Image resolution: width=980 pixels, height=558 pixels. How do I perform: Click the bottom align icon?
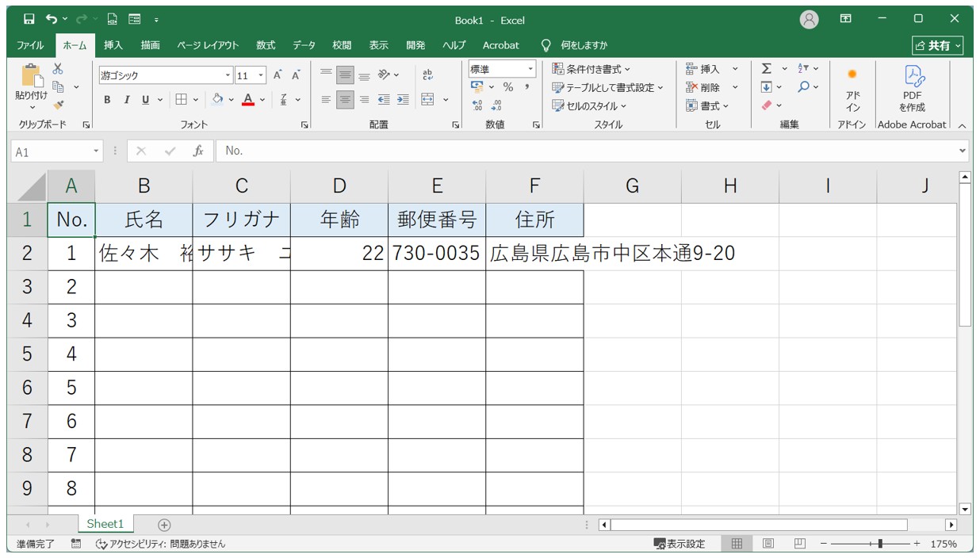point(364,75)
